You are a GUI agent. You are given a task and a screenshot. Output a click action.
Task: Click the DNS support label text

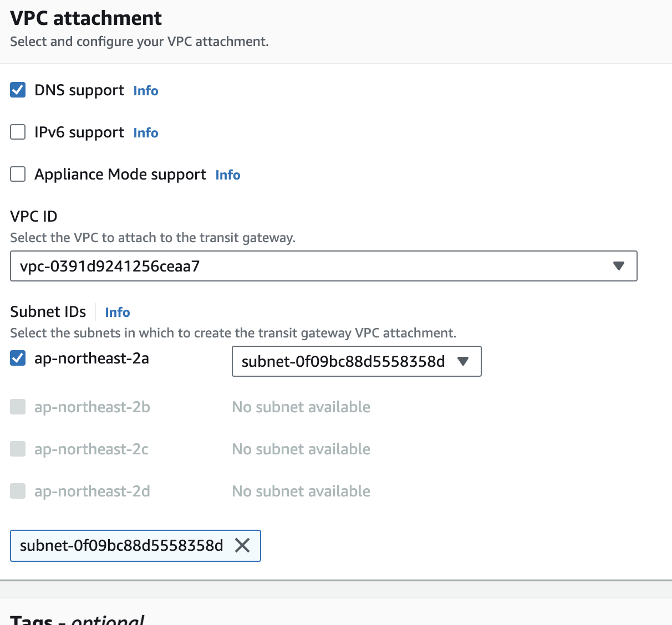click(79, 90)
